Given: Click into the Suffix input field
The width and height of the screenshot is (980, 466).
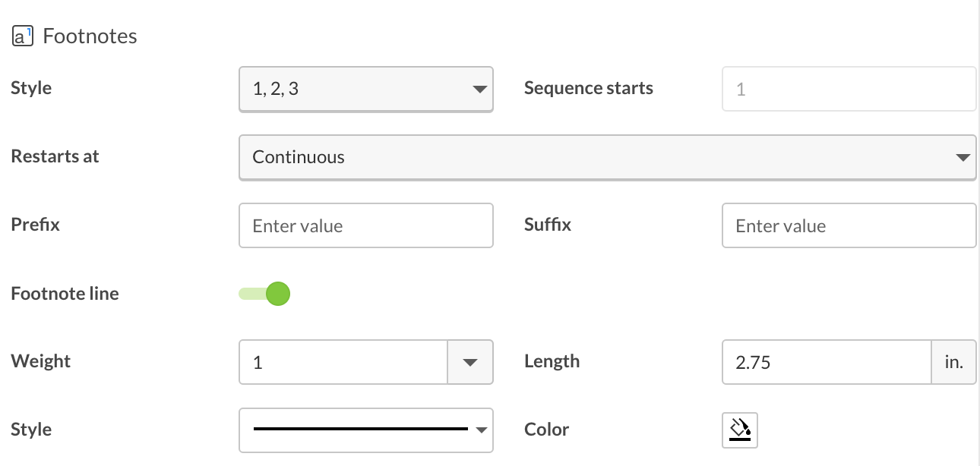Looking at the screenshot, I should click(x=848, y=225).
